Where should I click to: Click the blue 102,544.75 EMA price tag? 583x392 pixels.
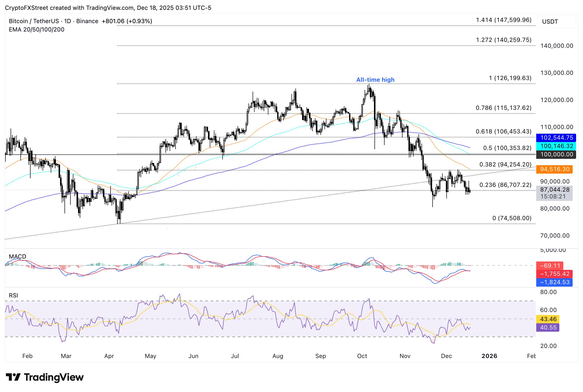[x=556, y=138]
